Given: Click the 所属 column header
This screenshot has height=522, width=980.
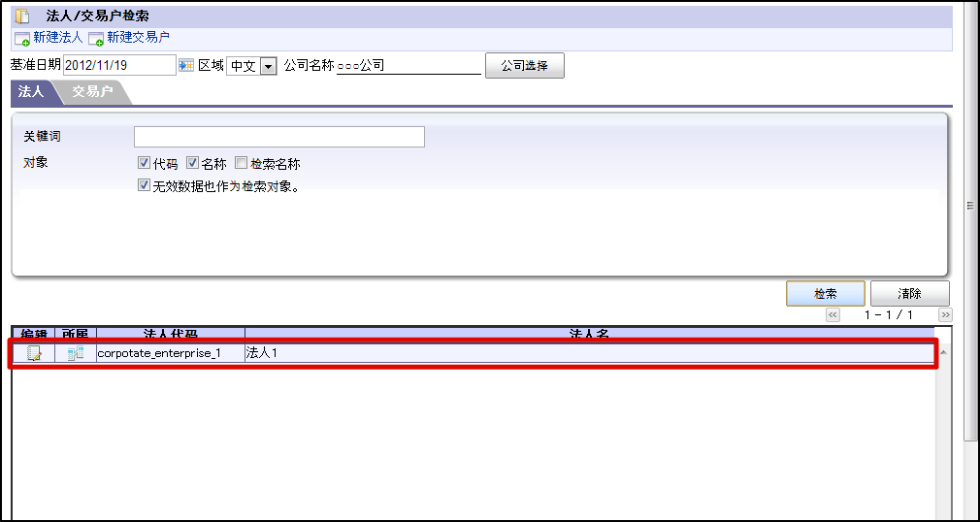Looking at the screenshot, I should click(x=76, y=334).
